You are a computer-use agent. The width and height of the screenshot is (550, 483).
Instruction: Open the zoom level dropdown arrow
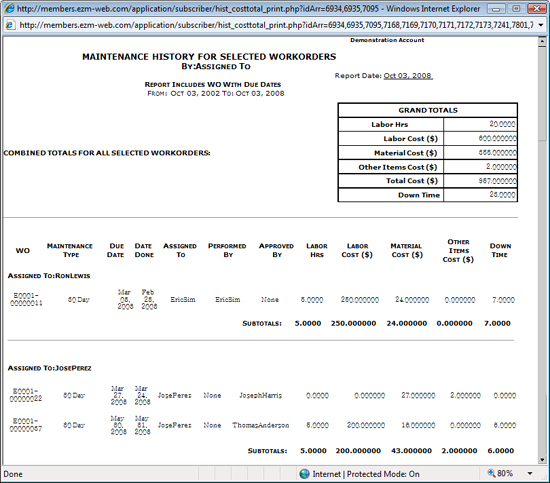[530, 474]
